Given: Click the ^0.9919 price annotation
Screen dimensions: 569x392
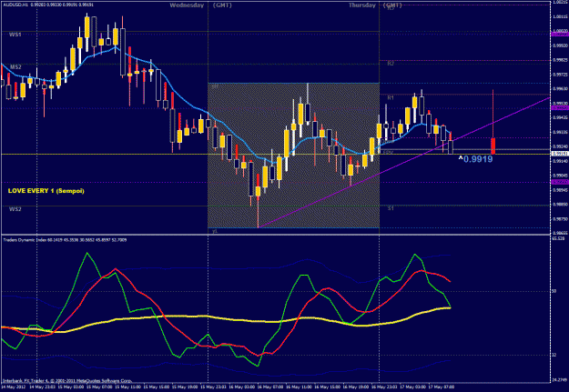Looking at the screenshot, I should pos(475,159).
